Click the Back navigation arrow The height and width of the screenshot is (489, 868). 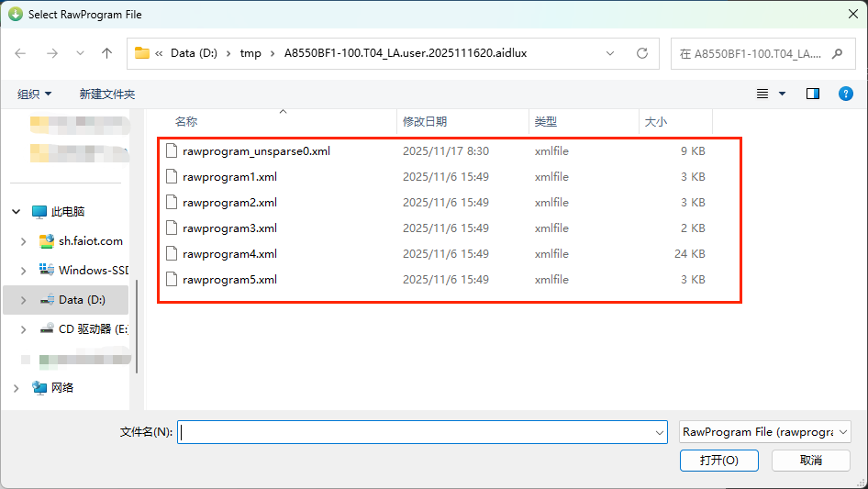[x=21, y=53]
